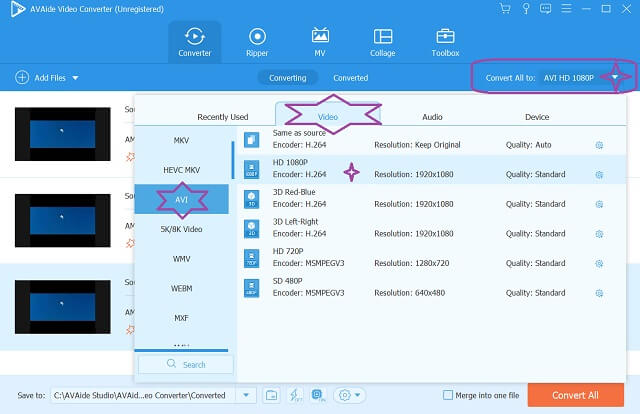This screenshot has width=640, height=414.
Task: Click the magnifier icon in Search
Action: pyautogui.click(x=171, y=364)
